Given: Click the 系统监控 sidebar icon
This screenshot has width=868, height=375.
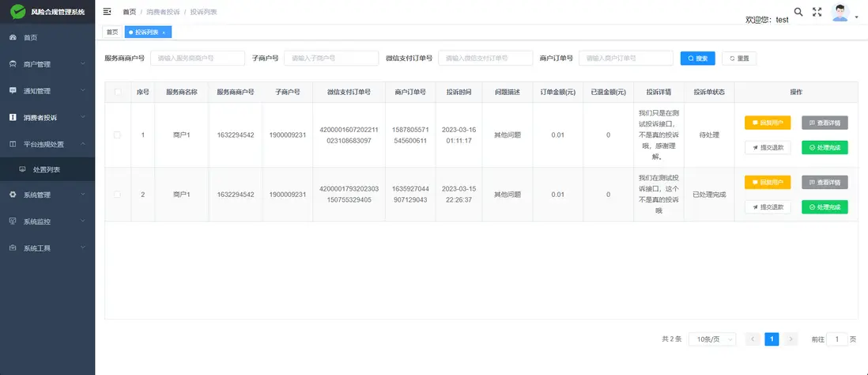Looking at the screenshot, I should tap(13, 222).
